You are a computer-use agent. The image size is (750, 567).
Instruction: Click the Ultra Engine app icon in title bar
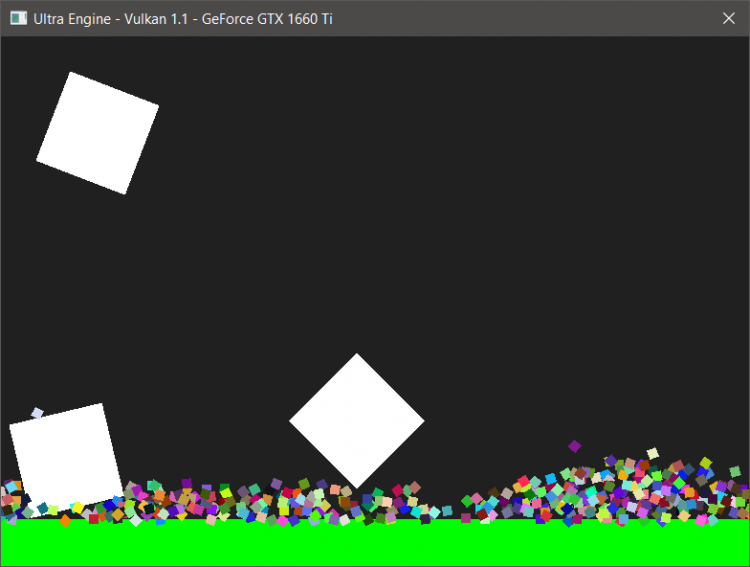[x=18, y=19]
